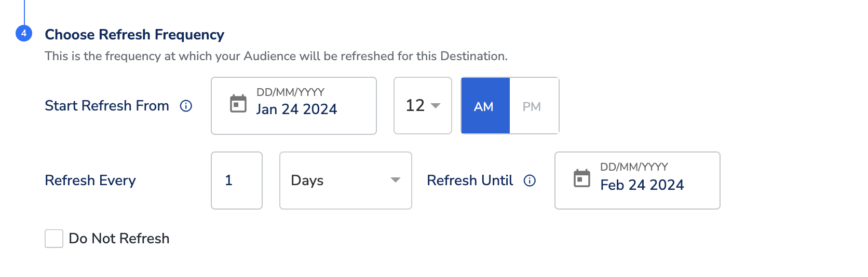Click the calendar icon in the Refresh Until date field
Image resolution: width=868 pixels, height=277 pixels.
click(582, 178)
